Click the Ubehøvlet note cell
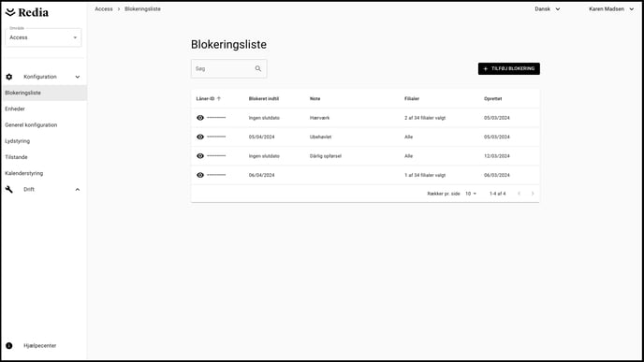The height and width of the screenshot is (362, 644). tap(320, 137)
